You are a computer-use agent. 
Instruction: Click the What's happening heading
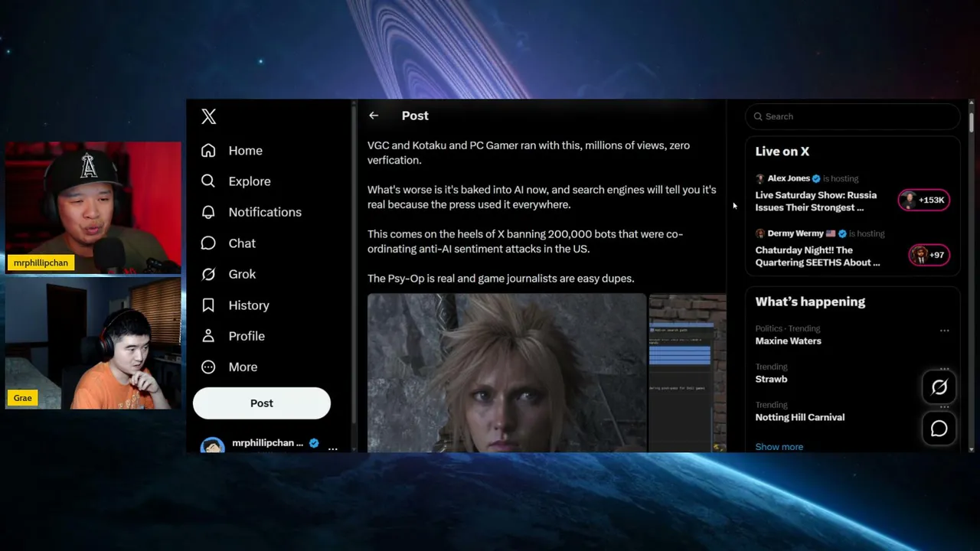(x=810, y=302)
